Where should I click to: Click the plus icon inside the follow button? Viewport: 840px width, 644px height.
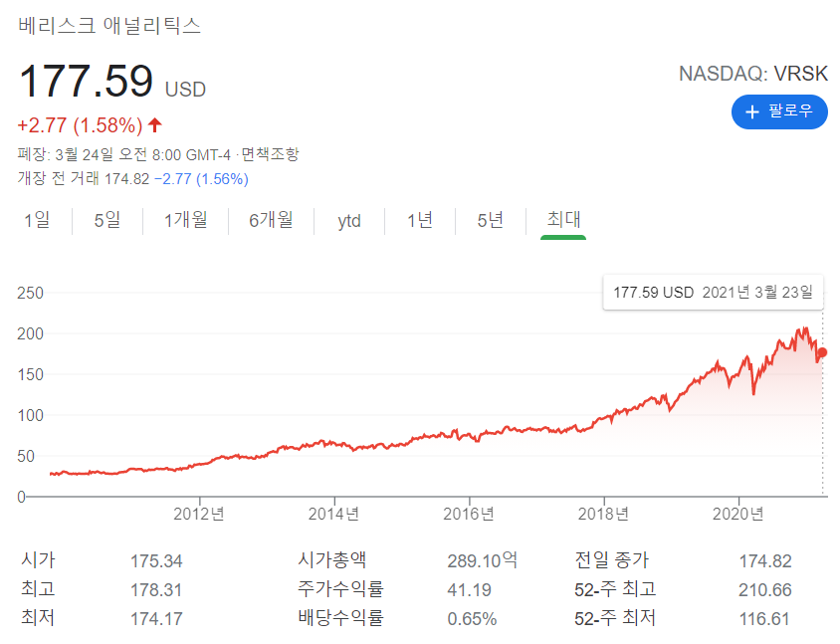[752, 111]
